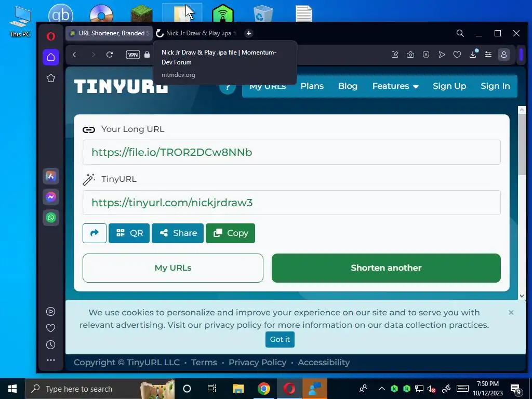Image resolution: width=532 pixels, height=399 pixels.
Task: Open the Blog page
Action: 348,86
